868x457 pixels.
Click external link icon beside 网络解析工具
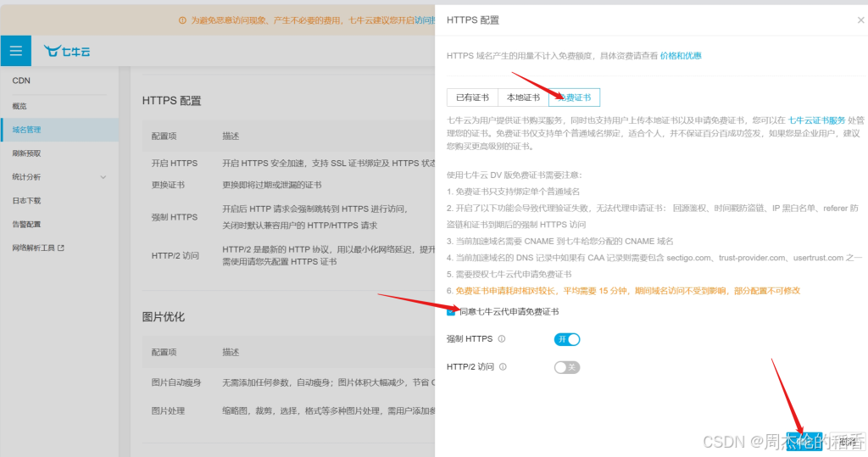61,248
